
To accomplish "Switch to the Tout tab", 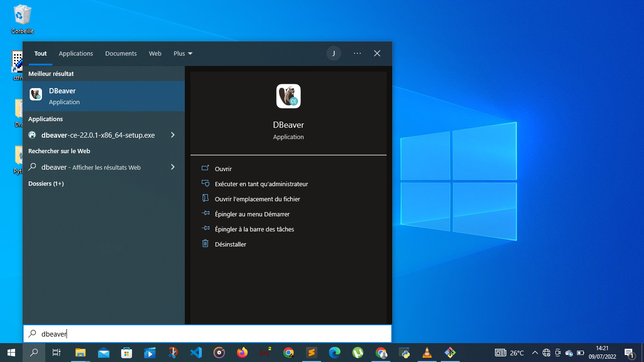I will click(41, 54).
